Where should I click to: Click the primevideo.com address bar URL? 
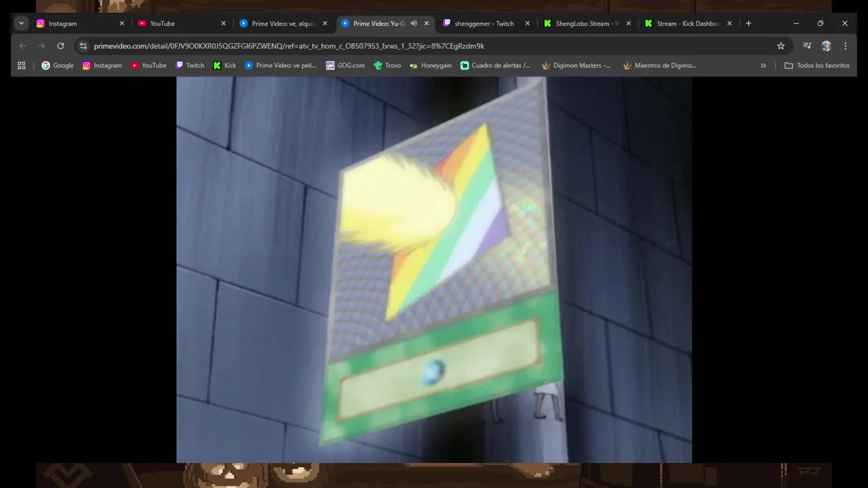pyautogui.click(x=289, y=46)
